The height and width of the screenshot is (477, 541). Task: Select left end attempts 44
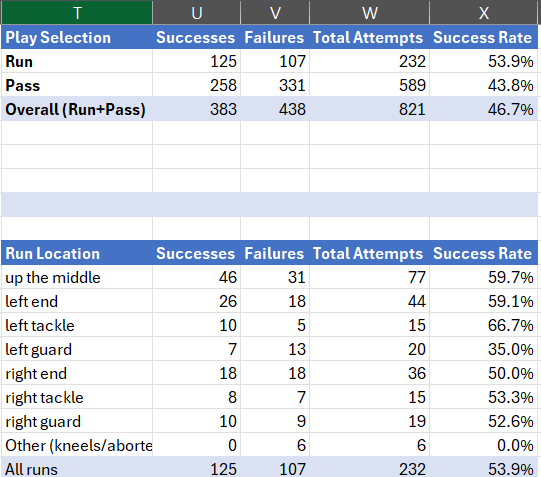pos(370,301)
